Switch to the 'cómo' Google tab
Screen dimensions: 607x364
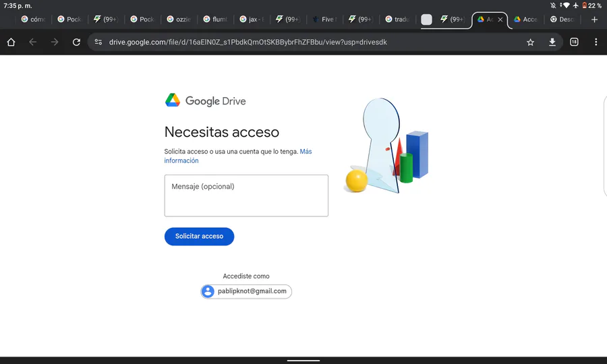(x=33, y=20)
